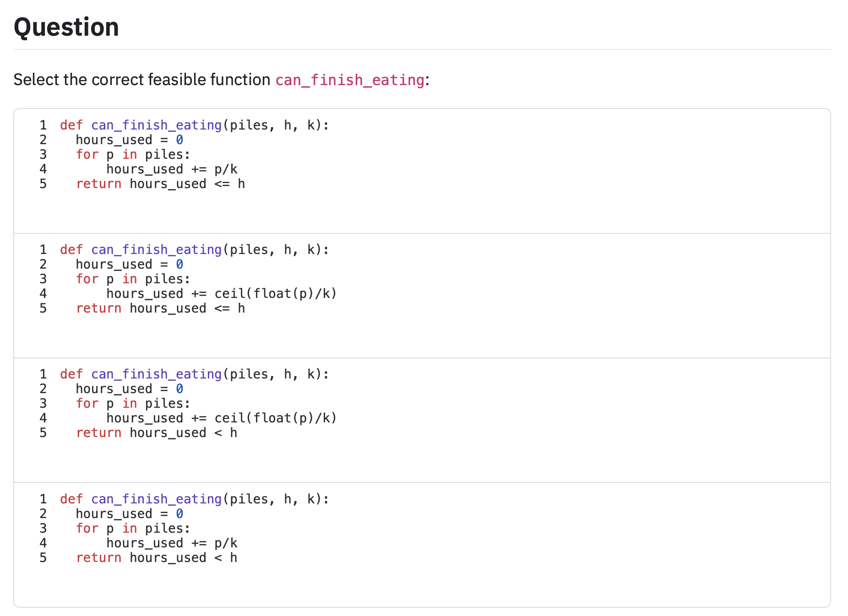
Task: Click 'Select the correct feasible function' prompt text
Action: (142, 80)
